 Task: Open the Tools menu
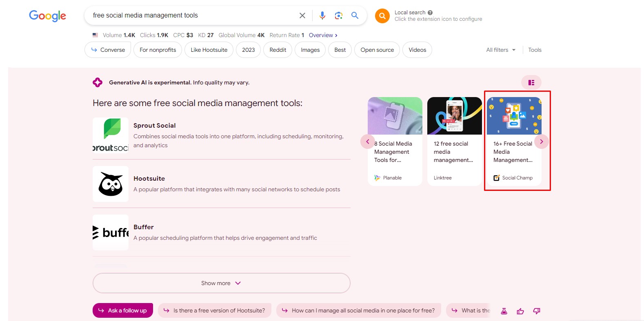535,50
